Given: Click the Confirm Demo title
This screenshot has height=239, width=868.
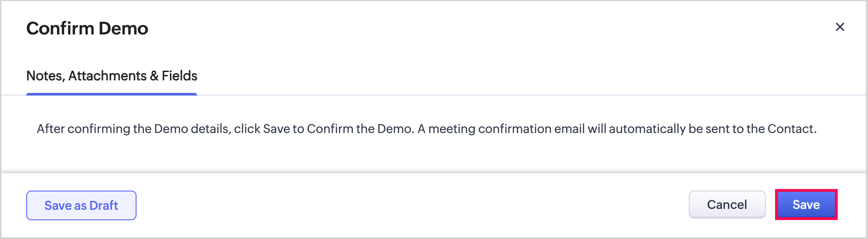Looking at the screenshot, I should [x=87, y=28].
